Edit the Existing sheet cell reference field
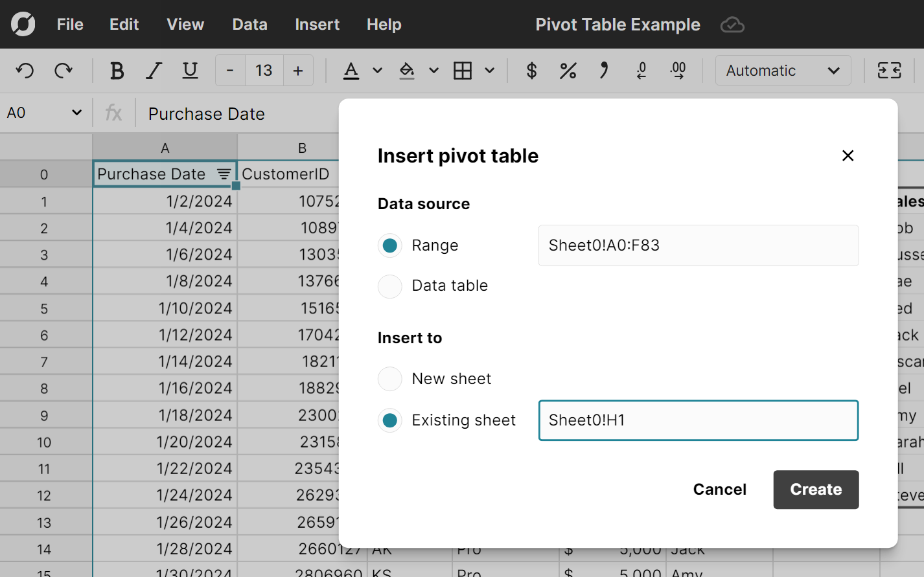Screen dimensions: 924x577 tap(699, 420)
